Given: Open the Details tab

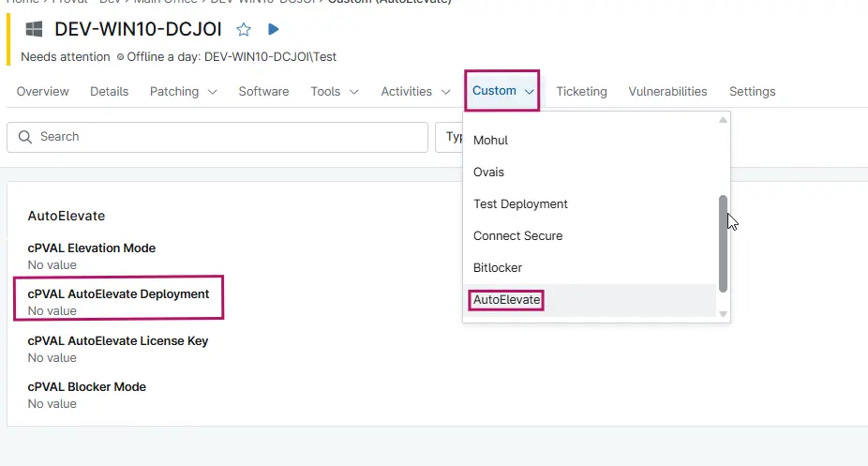Looking at the screenshot, I should pos(109,92).
